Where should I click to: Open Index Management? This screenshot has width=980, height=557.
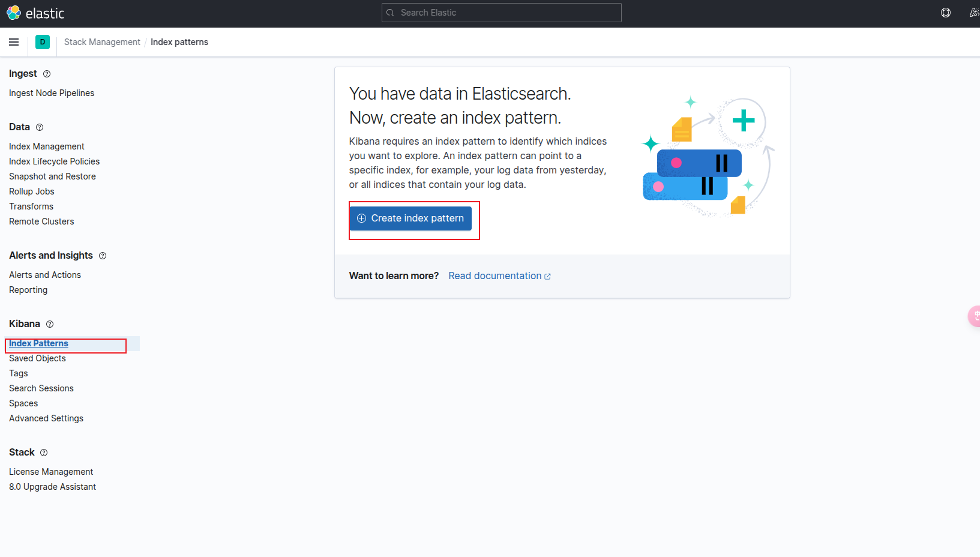point(47,146)
